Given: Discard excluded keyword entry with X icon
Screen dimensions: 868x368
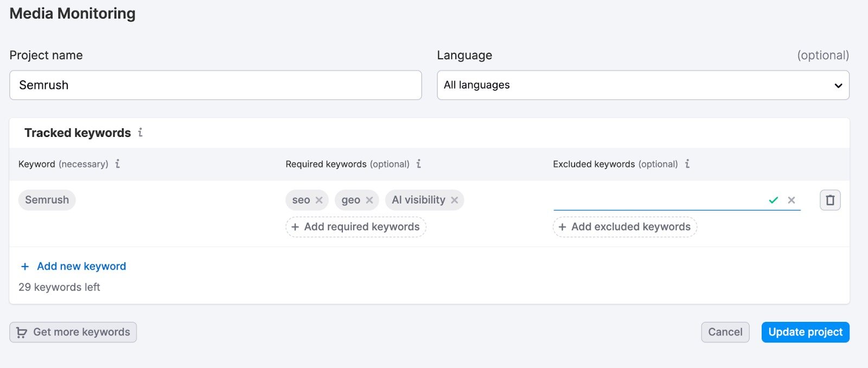Looking at the screenshot, I should [x=792, y=200].
